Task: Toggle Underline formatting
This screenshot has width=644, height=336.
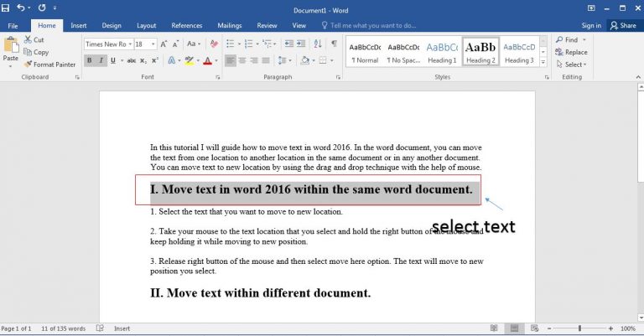Action: (113, 60)
